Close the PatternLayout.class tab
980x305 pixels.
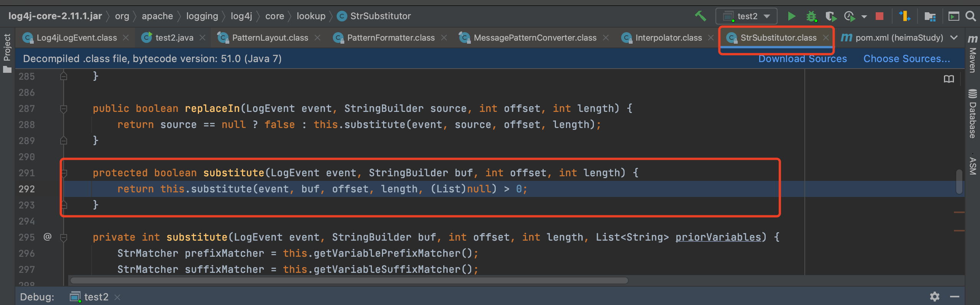pyautogui.click(x=317, y=38)
